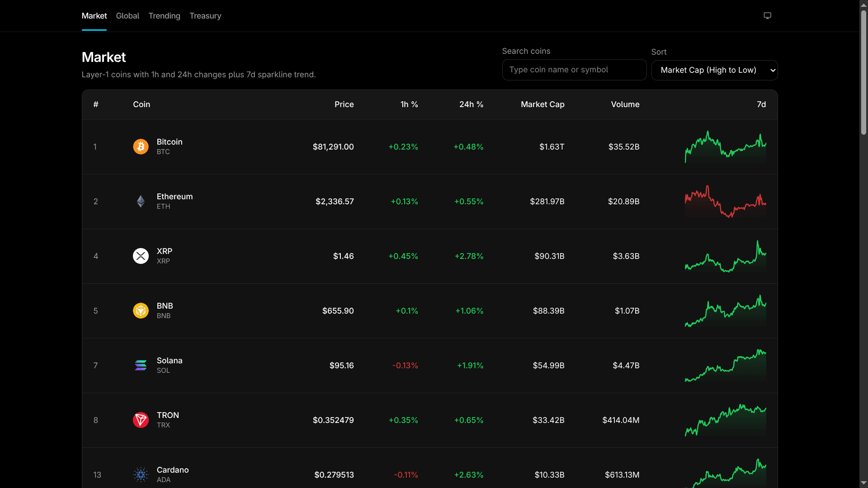Click the Ethereum logo icon
868x488 pixels.
141,202
